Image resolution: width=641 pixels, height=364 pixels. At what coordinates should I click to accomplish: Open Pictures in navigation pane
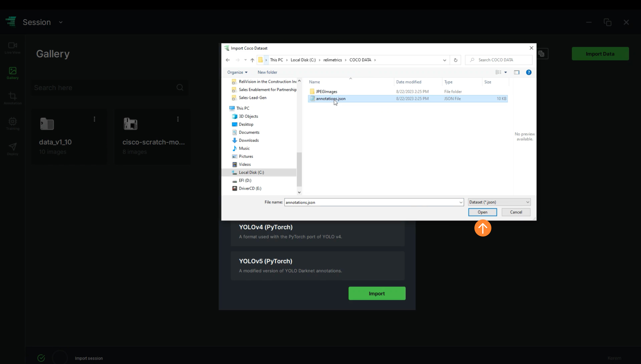click(x=243, y=156)
